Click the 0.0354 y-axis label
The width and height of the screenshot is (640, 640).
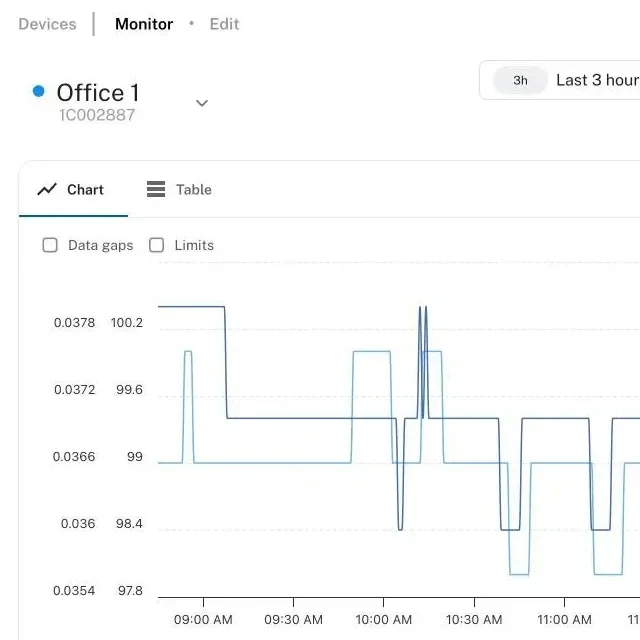74,591
